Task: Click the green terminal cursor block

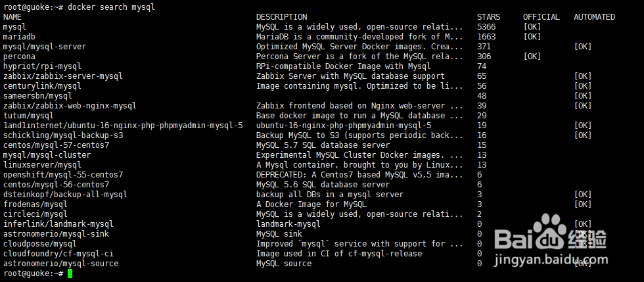Action: [70, 273]
